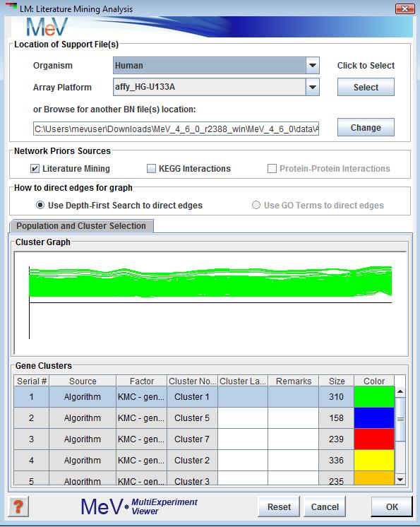Click the Change button
The height and width of the screenshot is (527, 420).
pyautogui.click(x=366, y=127)
